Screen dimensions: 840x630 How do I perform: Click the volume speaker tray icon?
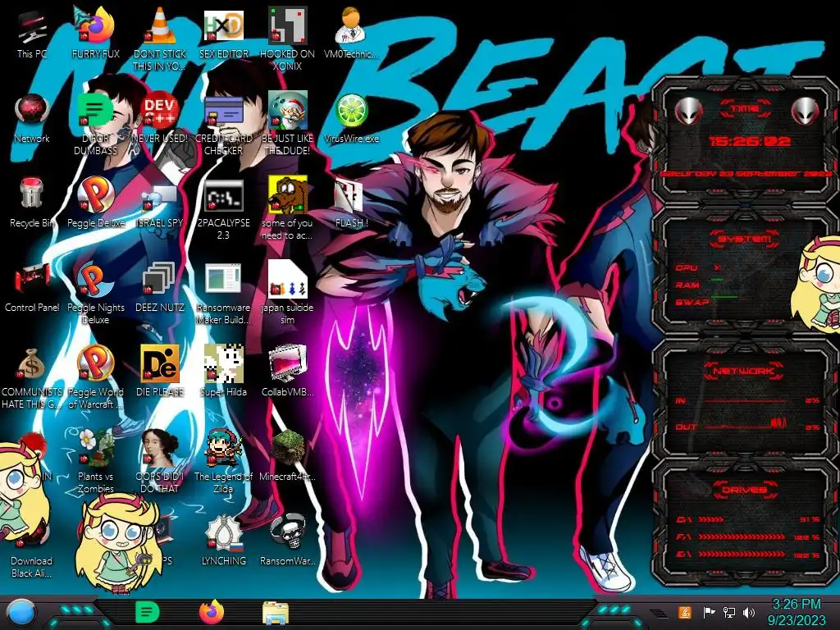[x=749, y=612]
